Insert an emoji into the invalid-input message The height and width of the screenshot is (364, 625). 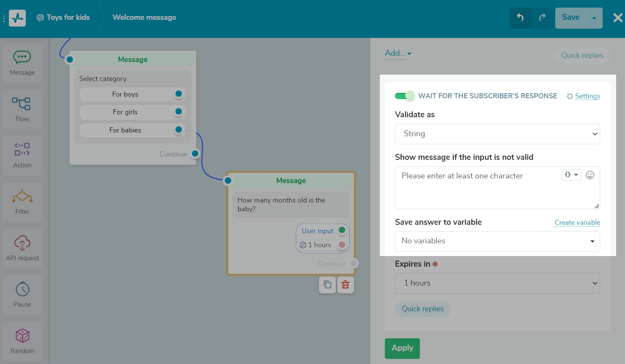(590, 175)
